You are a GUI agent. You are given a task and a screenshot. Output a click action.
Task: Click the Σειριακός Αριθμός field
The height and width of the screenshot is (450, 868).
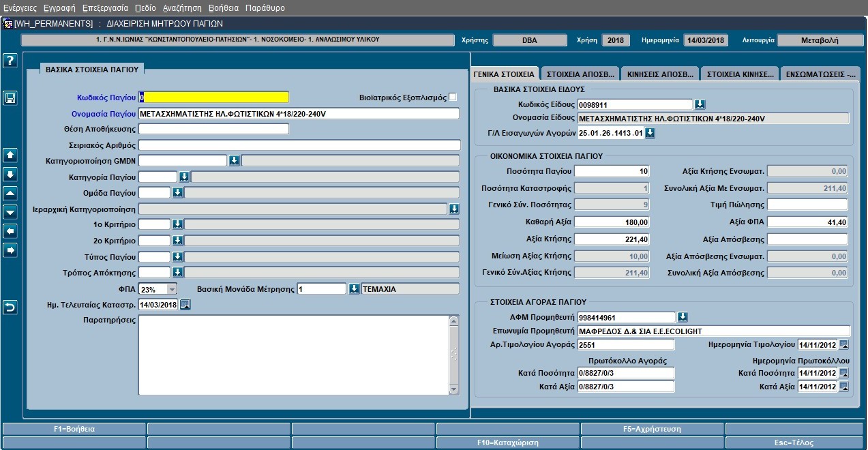pos(299,145)
